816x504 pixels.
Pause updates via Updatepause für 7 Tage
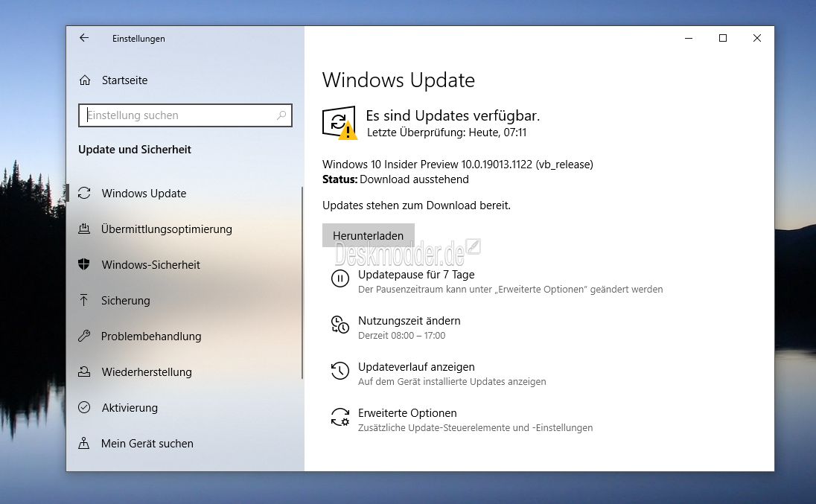(416, 274)
